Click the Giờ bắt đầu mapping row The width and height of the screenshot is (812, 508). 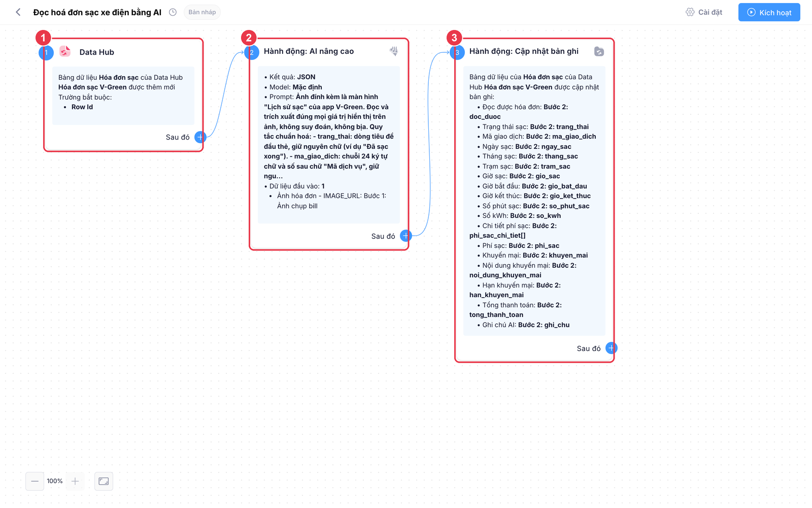pyautogui.click(x=532, y=186)
